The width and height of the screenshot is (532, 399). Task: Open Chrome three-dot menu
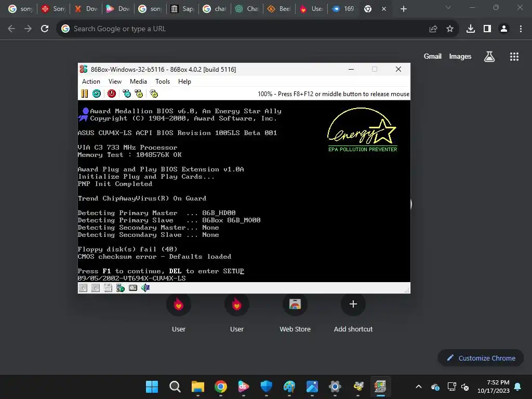[521, 29]
